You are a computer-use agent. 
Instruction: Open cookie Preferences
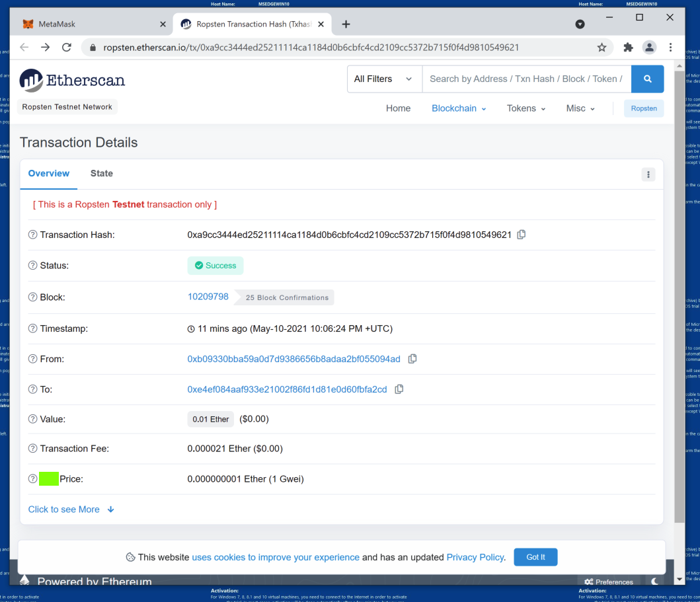(609, 582)
